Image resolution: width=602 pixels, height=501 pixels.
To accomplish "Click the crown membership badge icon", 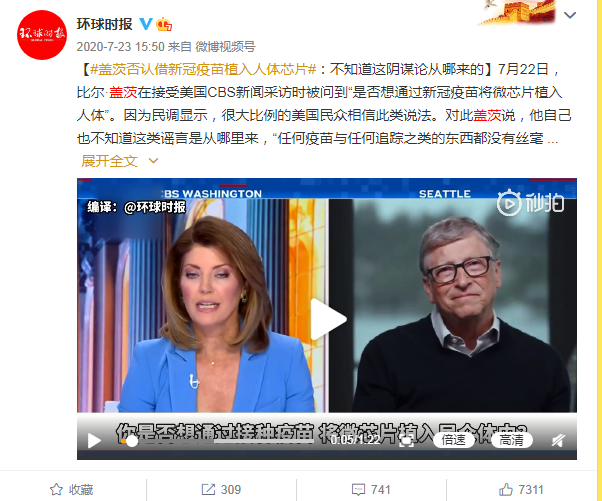I will [x=164, y=24].
